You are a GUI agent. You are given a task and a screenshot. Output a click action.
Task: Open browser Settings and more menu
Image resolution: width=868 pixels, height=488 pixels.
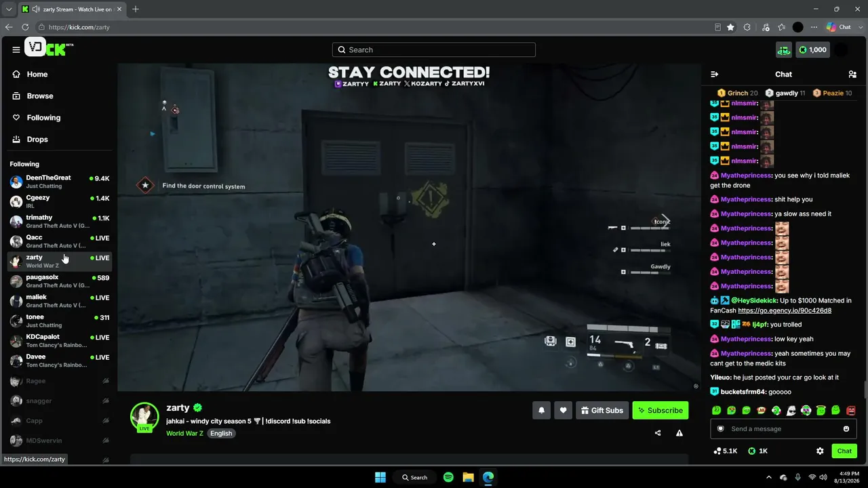tap(814, 27)
